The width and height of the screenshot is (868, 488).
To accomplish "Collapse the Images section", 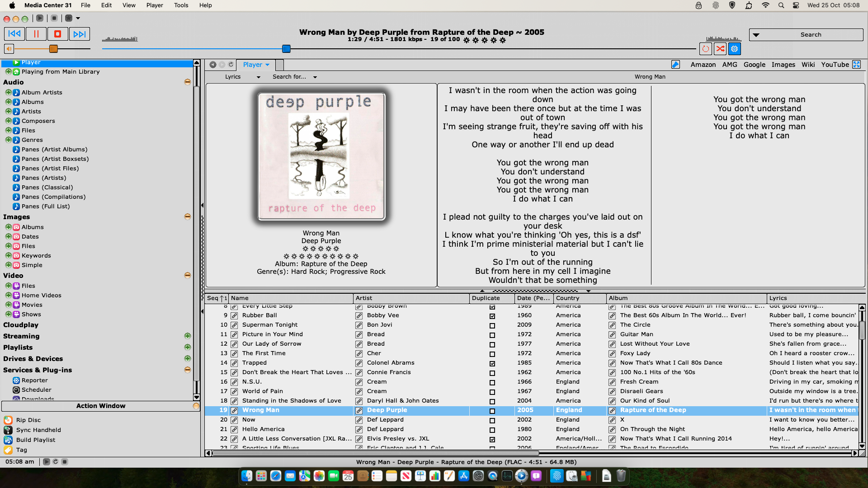I will 187,217.
